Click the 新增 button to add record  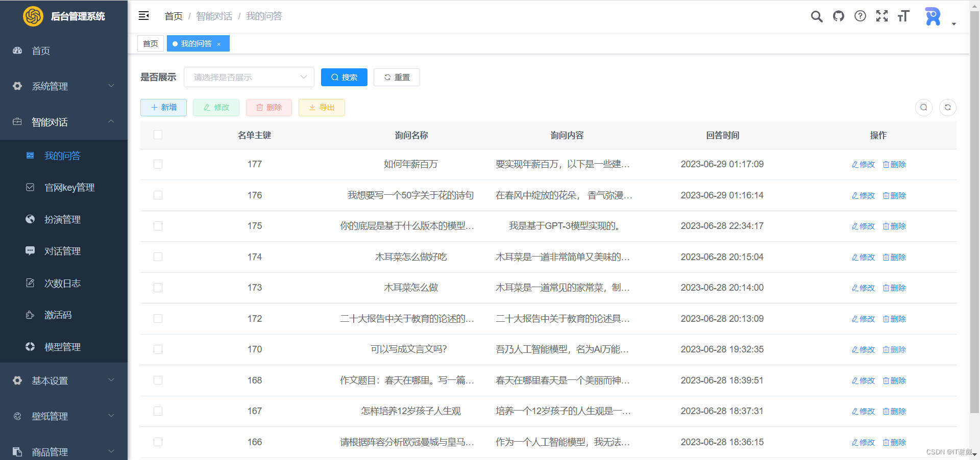click(163, 108)
